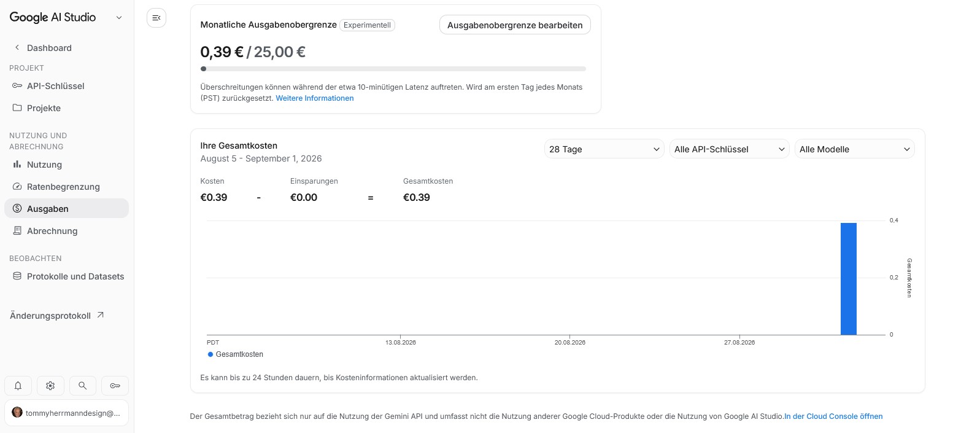The width and height of the screenshot is (980, 433).
Task: Click the dollar icon next to Ausgaben
Action: (x=17, y=208)
